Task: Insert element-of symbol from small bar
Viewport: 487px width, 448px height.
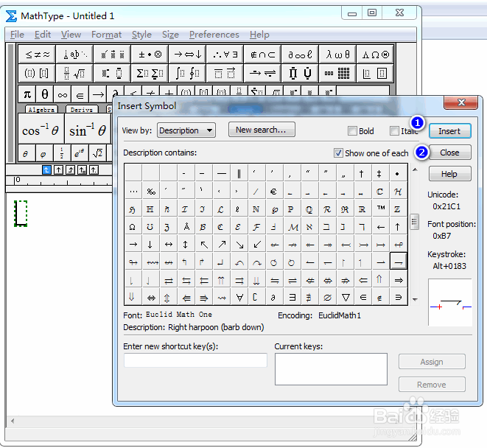Action: [x=80, y=94]
